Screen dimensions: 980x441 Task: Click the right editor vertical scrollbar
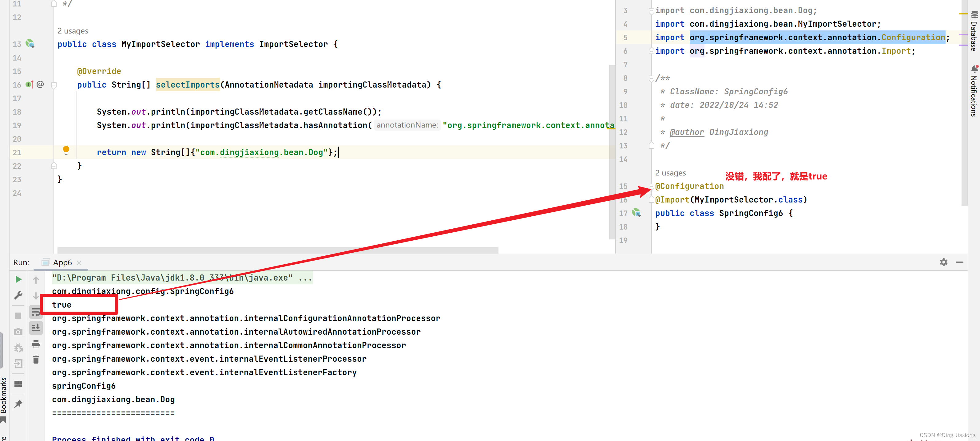pos(964,103)
